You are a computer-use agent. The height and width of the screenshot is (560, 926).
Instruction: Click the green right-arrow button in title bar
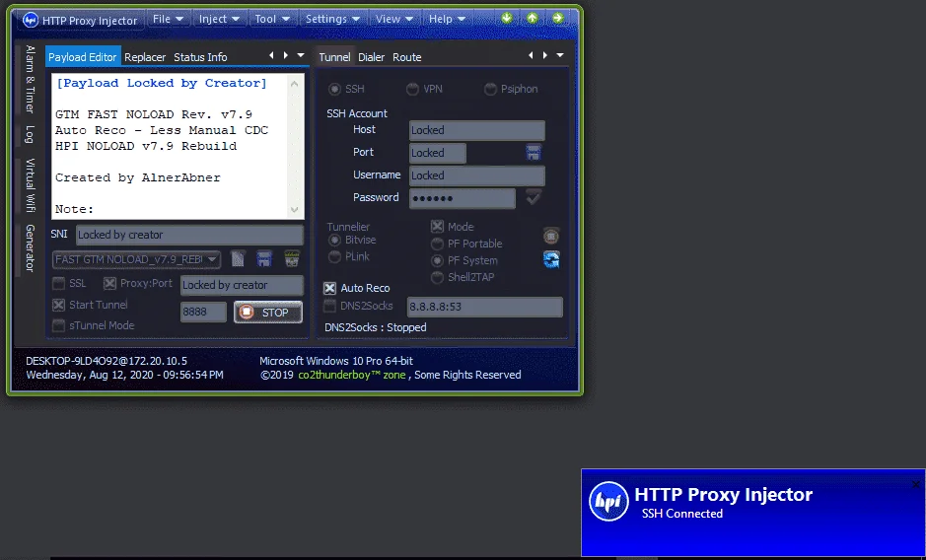pos(558,19)
